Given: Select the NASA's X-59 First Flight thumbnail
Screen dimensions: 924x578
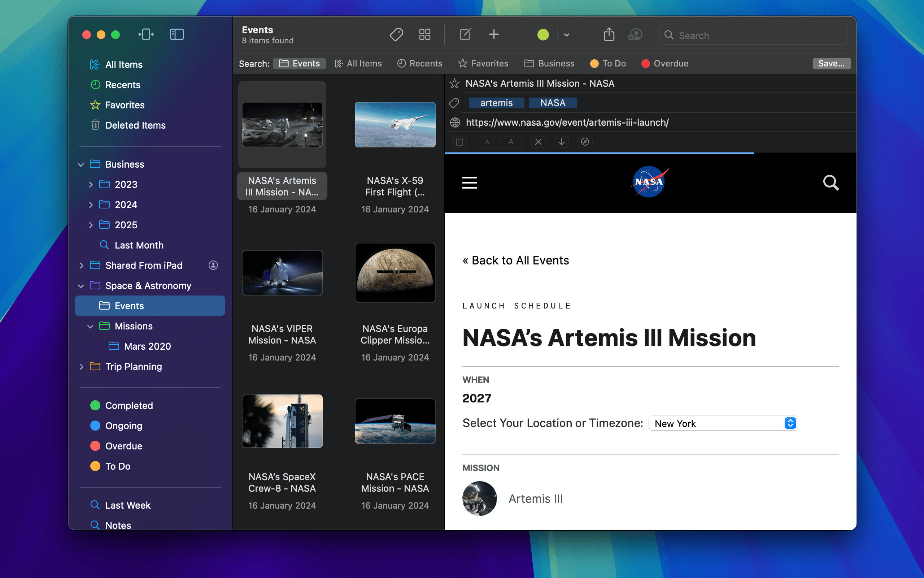Looking at the screenshot, I should pyautogui.click(x=395, y=125).
